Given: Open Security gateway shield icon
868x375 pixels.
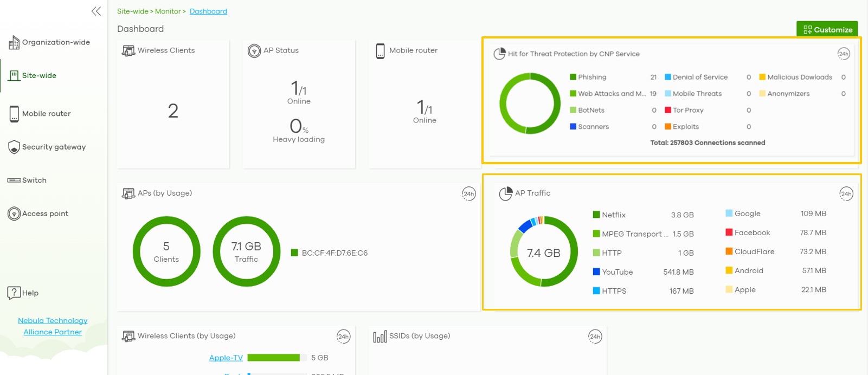Looking at the screenshot, I should 14,147.
